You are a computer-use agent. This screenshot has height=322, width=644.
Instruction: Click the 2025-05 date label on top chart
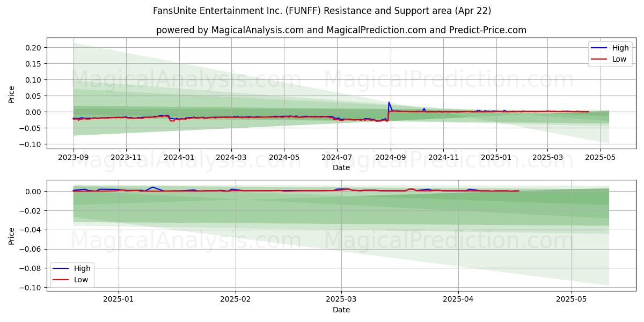pos(600,158)
